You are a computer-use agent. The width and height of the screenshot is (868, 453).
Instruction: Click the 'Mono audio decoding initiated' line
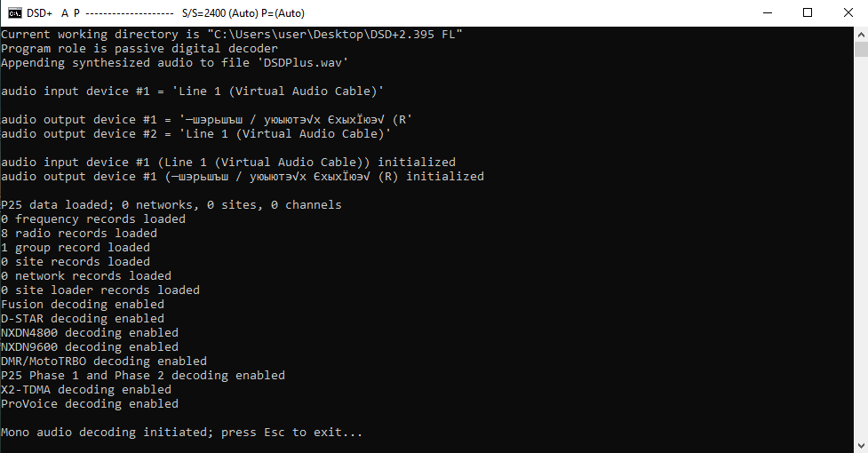click(x=181, y=433)
